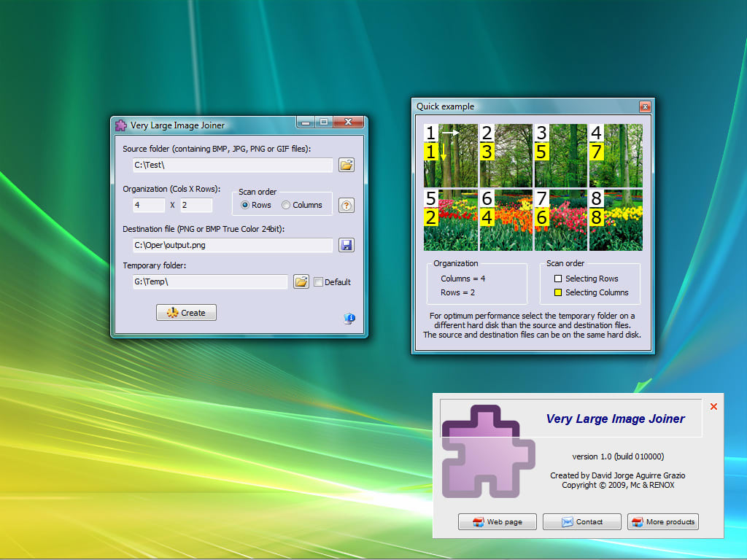The height and width of the screenshot is (560, 747).
Task: Focus the rows count field showing 2
Action: coord(196,205)
